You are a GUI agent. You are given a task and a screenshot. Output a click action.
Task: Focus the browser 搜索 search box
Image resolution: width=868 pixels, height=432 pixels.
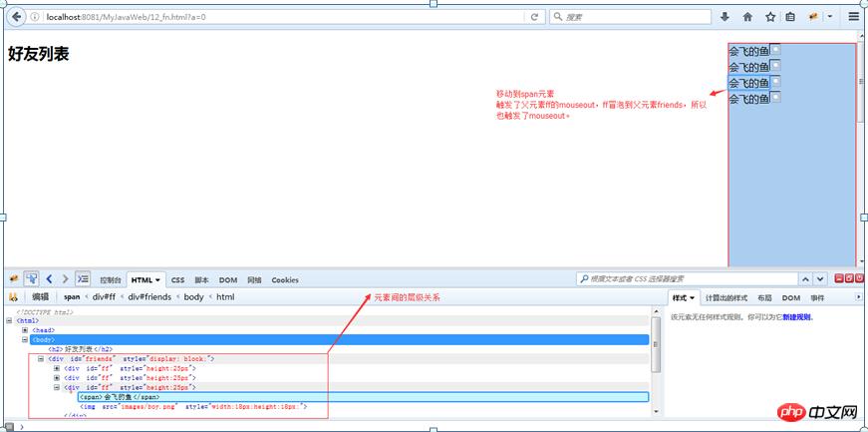tap(630, 17)
